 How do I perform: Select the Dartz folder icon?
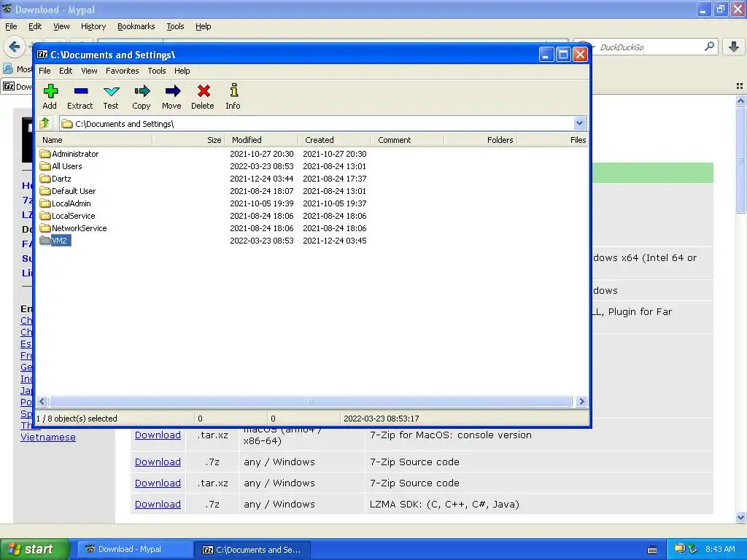(45, 179)
